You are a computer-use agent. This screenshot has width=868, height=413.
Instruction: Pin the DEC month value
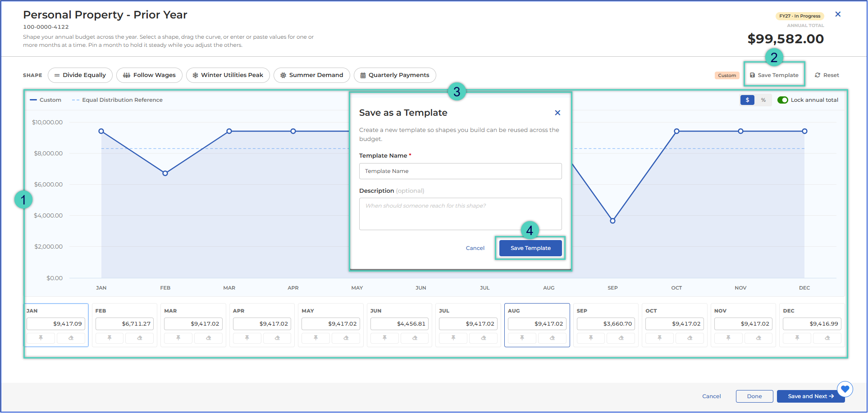pyautogui.click(x=797, y=338)
